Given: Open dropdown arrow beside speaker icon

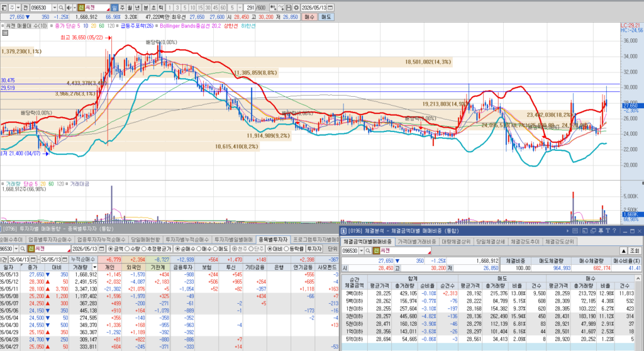Looking at the screenshot, I should click(x=74, y=8).
